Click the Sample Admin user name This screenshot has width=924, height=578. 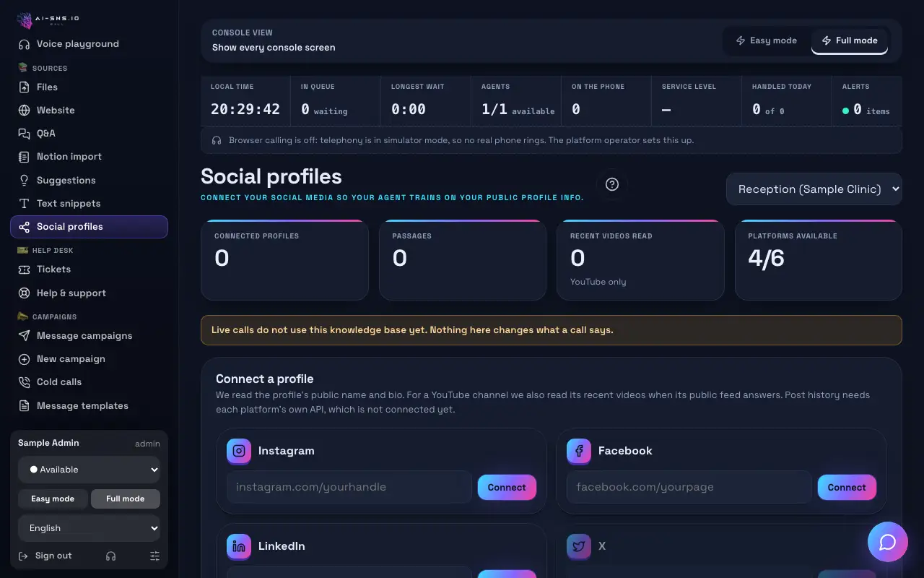[x=48, y=443]
